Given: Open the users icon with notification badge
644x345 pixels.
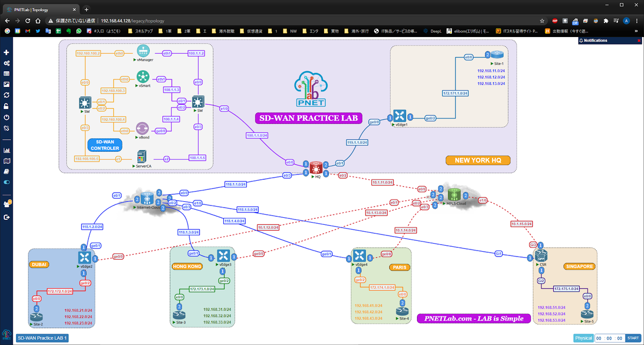Looking at the screenshot, I should 7,204.
